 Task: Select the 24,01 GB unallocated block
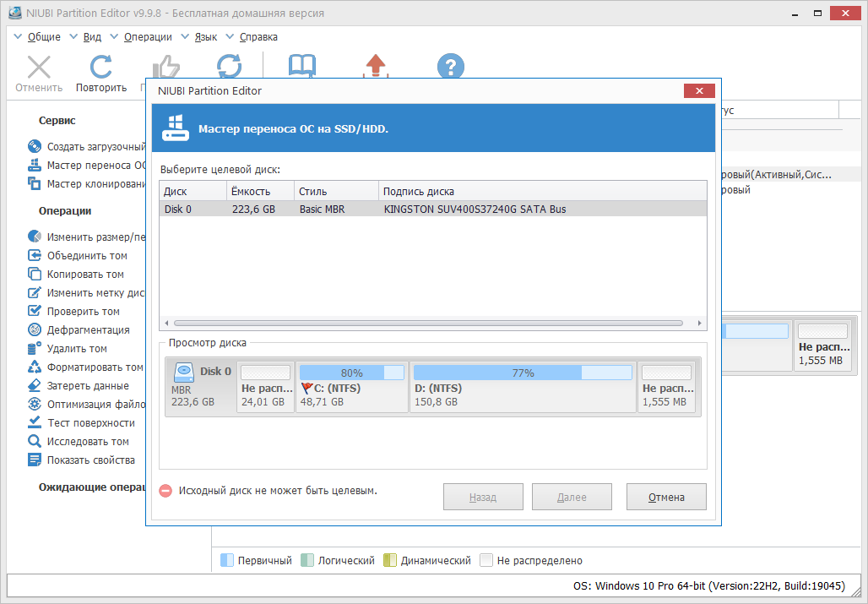coord(266,387)
